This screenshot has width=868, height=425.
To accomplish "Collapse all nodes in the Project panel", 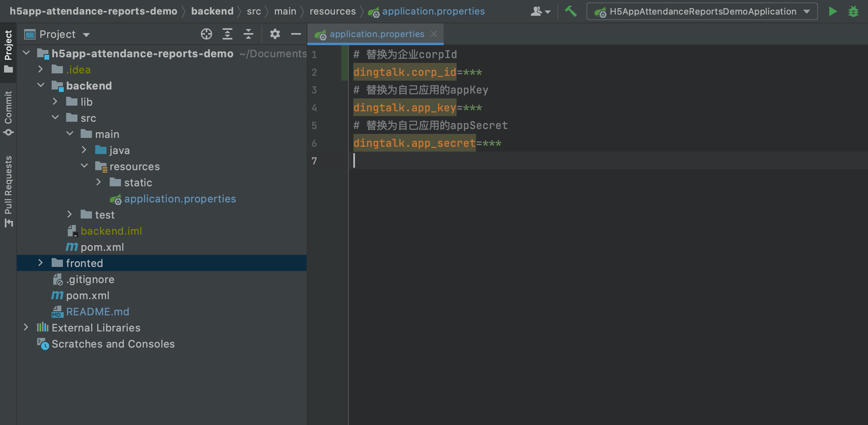I will click(248, 34).
